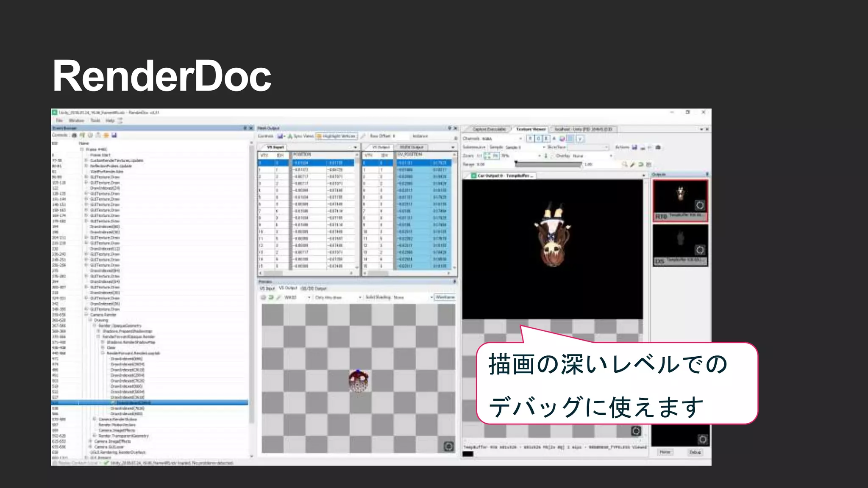Click the texture list briefcase icon

658,147
